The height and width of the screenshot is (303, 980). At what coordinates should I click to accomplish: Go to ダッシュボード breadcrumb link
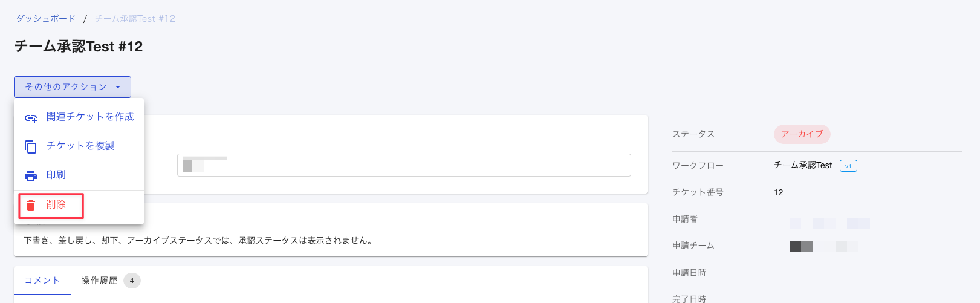click(46, 19)
